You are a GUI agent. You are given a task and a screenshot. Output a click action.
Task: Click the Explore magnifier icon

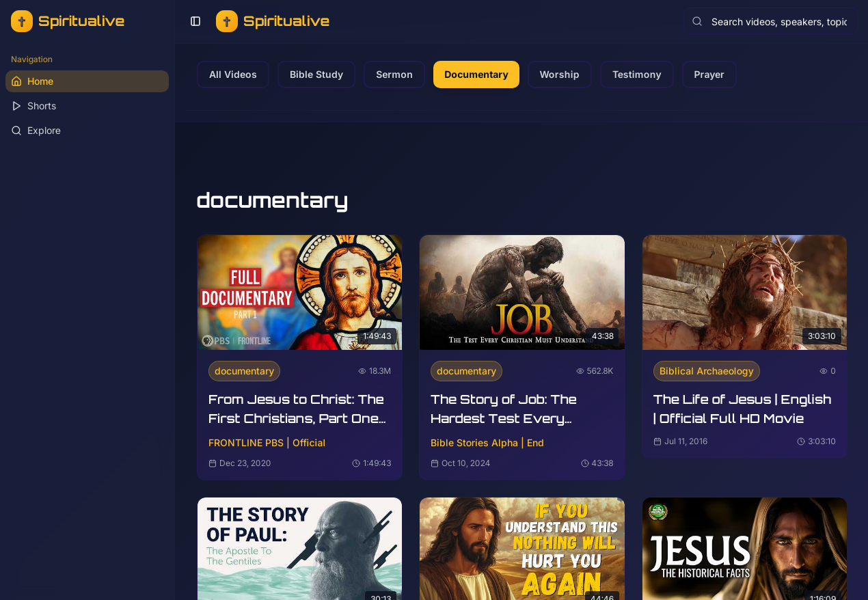click(16, 131)
